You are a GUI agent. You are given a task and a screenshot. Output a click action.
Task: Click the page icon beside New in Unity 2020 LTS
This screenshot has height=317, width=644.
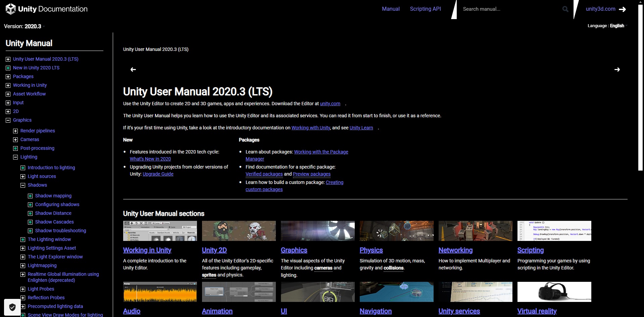pyautogui.click(x=8, y=68)
